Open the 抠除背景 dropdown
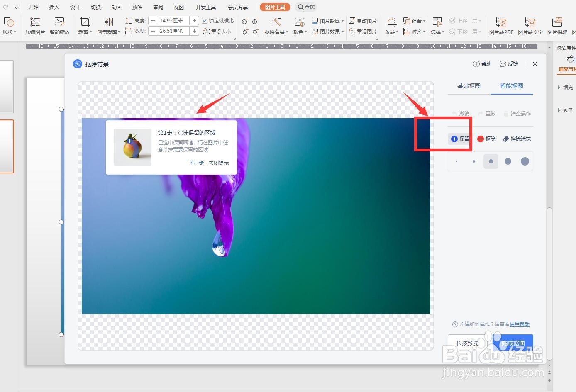The height and width of the screenshot is (392, 576). pos(276,32)
